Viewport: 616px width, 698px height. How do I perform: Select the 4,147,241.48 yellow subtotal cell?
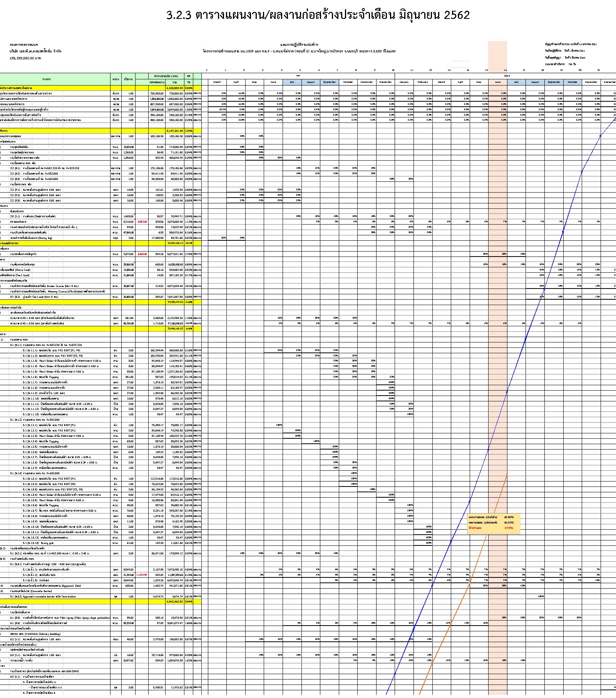pos(174,131)
